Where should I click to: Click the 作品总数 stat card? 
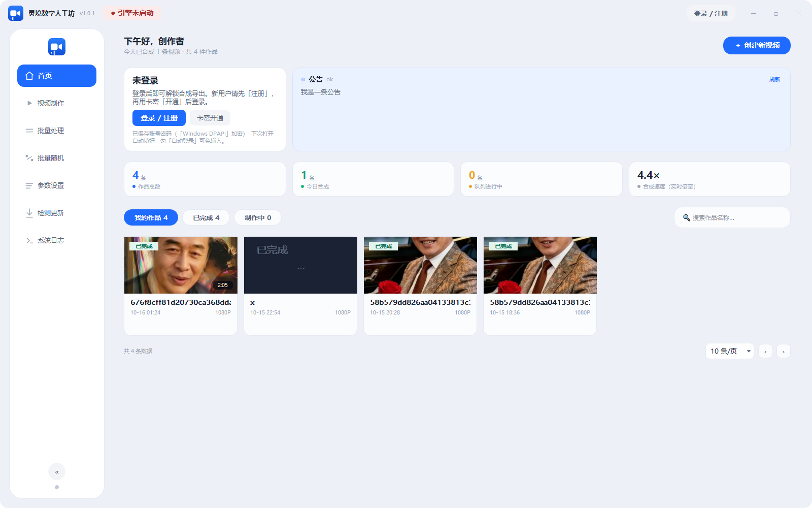tap(205, 179)
